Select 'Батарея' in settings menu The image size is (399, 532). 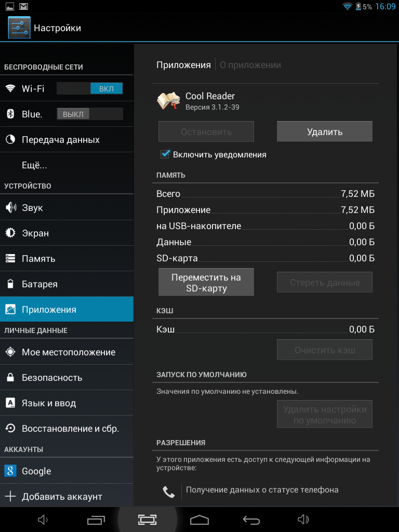click(x=39, y=284)
